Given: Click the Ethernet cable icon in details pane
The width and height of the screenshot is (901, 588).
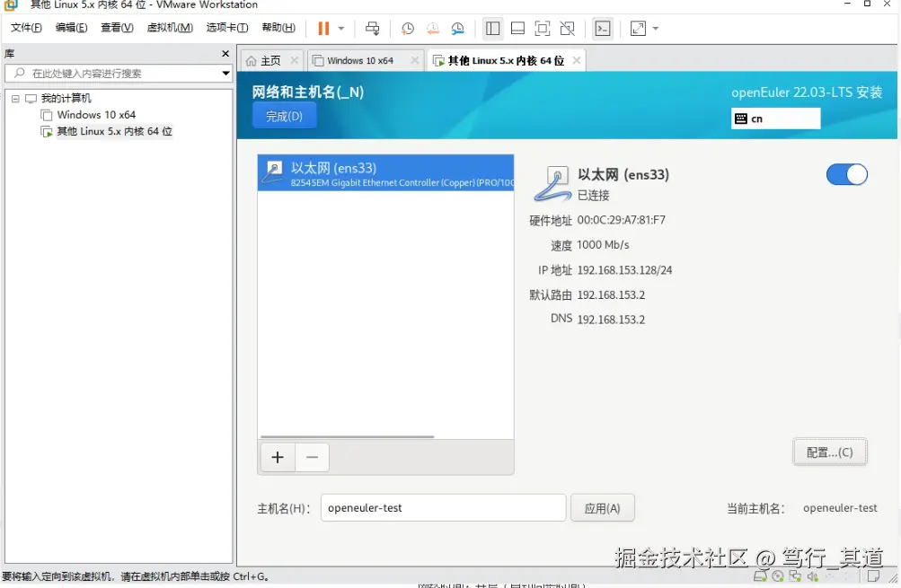Looking at the screenshot, I should coord(552,183).
